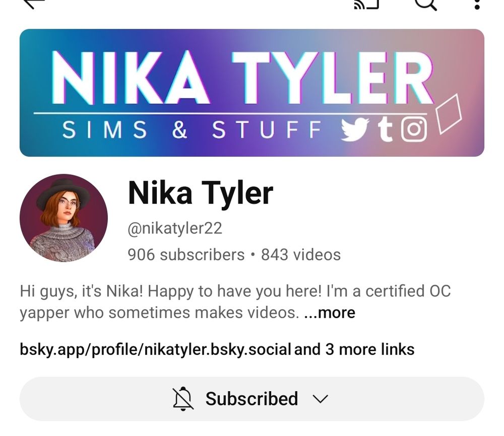504x436 pixels.
Task: Open Nika Tyler's round avatar picture
Action: pyautogui.click(x=64, y=218)
